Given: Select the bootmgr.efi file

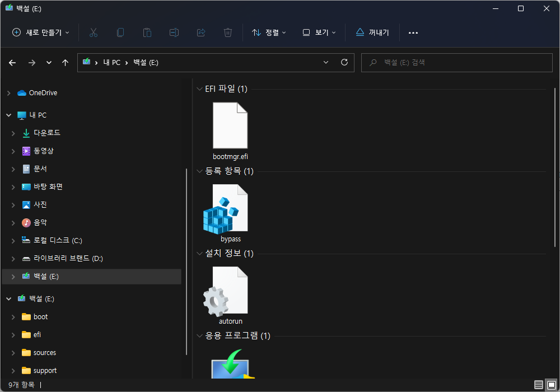Looking at the screenshot, I should click(230, 131).
